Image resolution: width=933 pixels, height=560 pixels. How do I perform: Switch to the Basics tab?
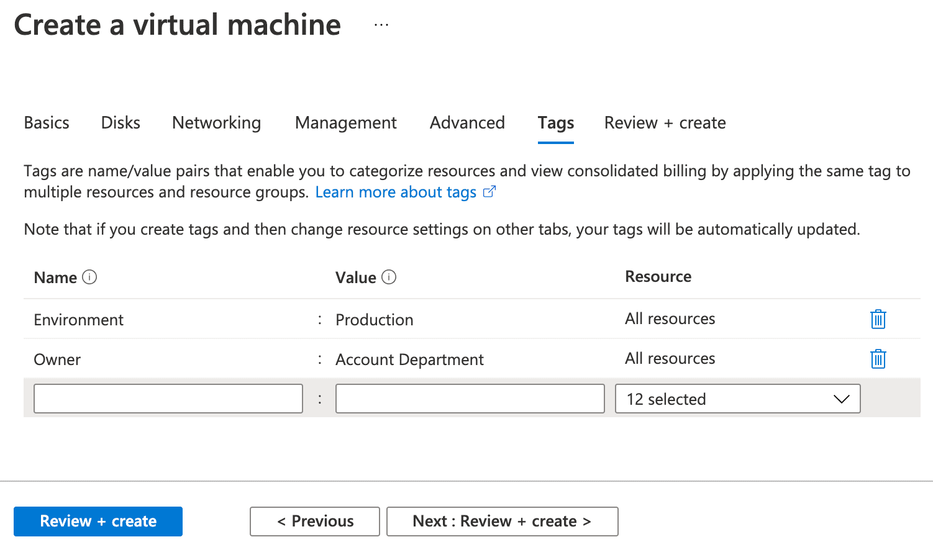pyautogui.click(x=46, y=122)
